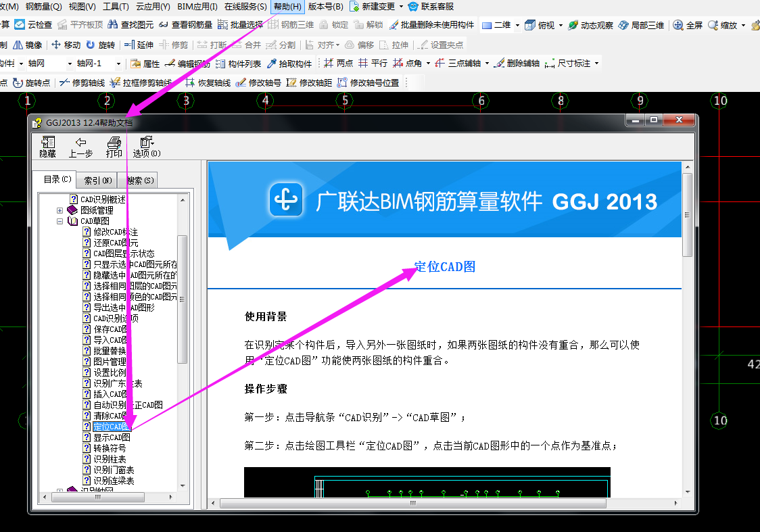760x532 pixels.
Task: Click 修改轴号位置 tool
Action: tap(368, 83)
